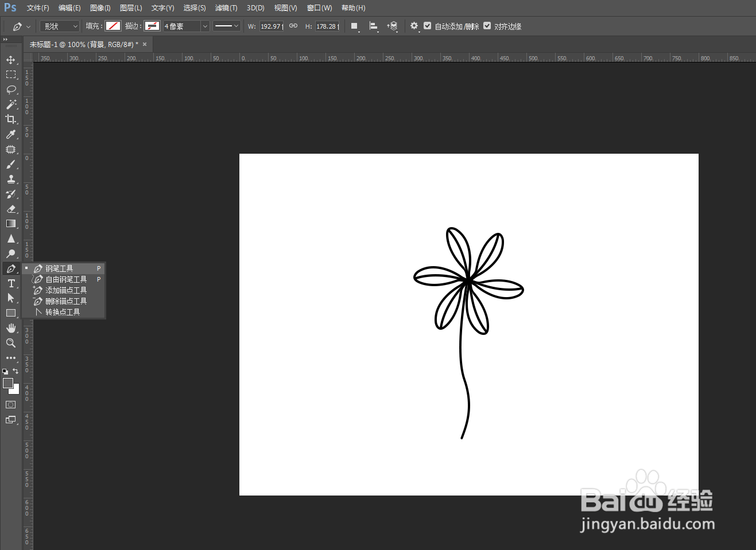The height and width of the screenshot is (550, 756).
Task: Expand the collapsed toolbar arrows
Action: pyautogui.click(x=5, y=40)
